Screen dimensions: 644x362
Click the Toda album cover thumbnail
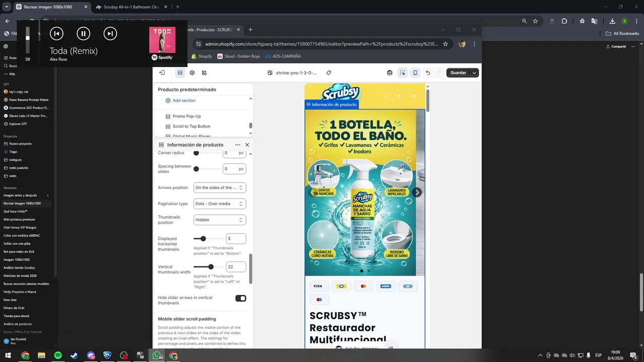pyautogui.click(x=162, y=40)
